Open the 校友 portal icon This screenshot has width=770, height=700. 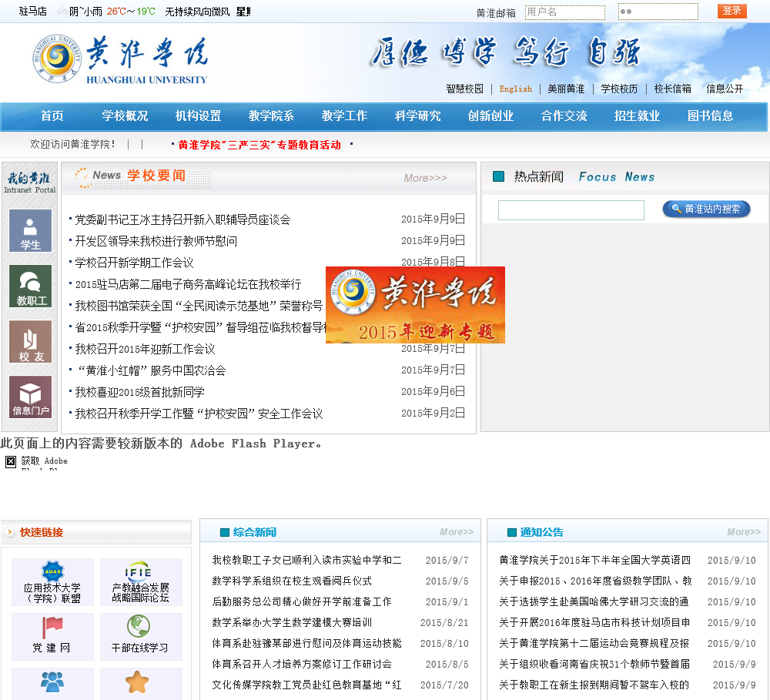click(30, 341)
